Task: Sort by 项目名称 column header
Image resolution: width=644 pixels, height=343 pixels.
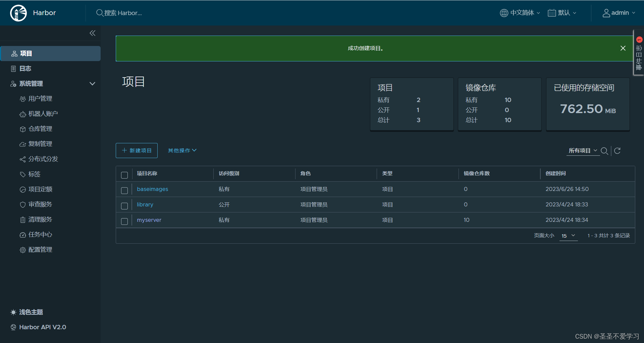Action: pyautogui.click(x=147, y=174)
